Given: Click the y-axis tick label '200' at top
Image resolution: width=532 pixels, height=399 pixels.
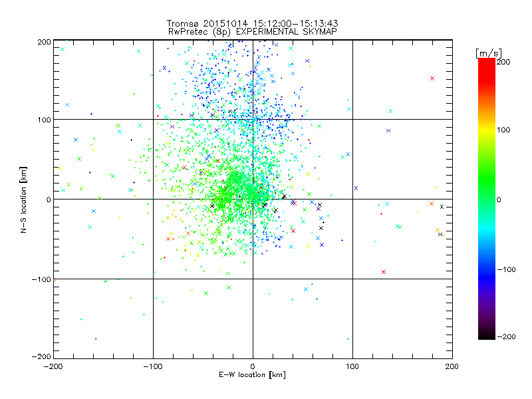Looking at the screenshot, I should tap(44, 42).
